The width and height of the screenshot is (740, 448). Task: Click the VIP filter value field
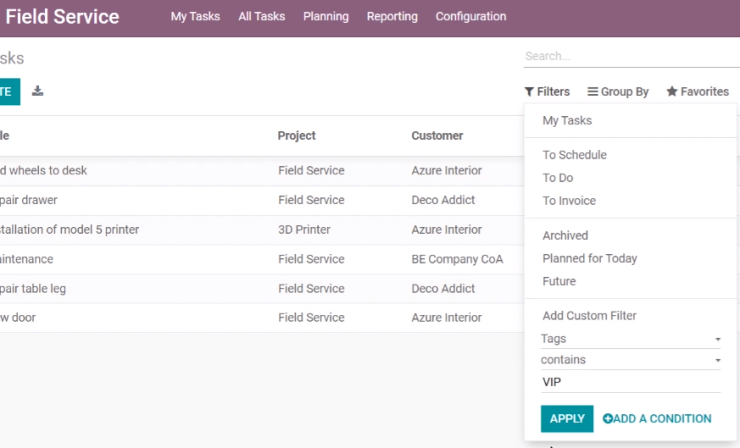(x=631, y=382)
